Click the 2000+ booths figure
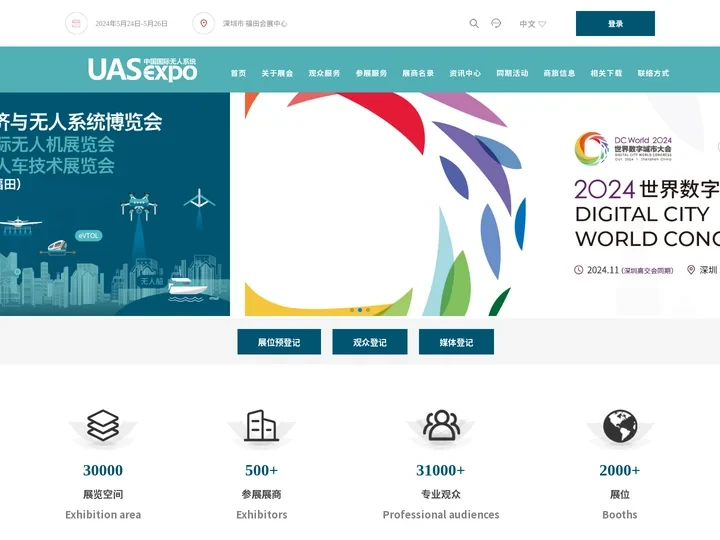Image resolution: width=720 pixels, height=540 pixels. tap(620, 470)
